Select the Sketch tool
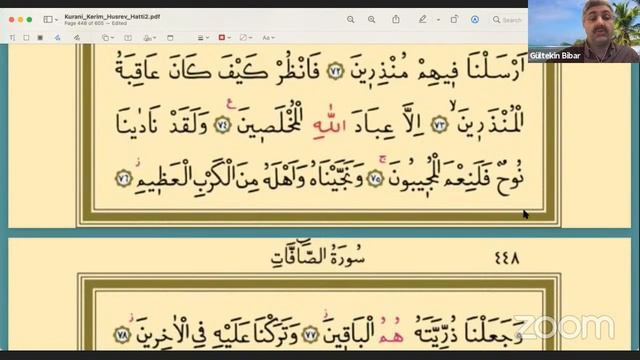The width and height of the screenshot is (640, 360). 57,38
